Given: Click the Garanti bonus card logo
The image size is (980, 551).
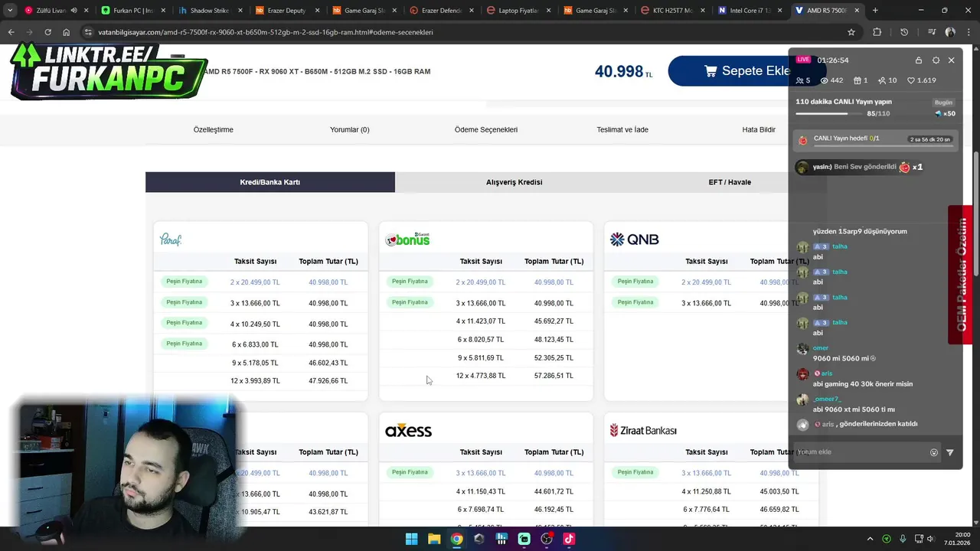Looking at the screenshot, I should coord(407,240).
